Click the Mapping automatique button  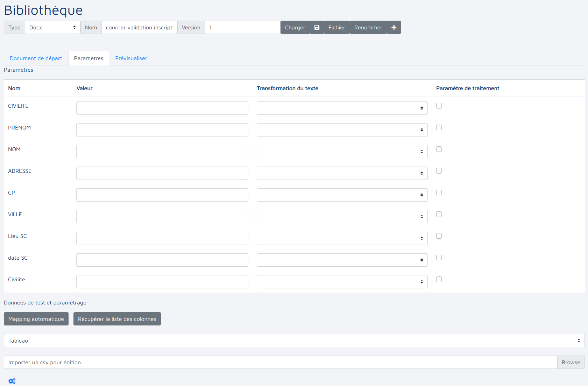pos(36,319)
